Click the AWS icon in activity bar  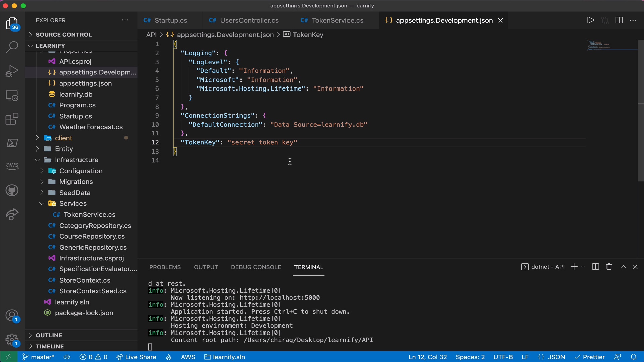[12, 165]
